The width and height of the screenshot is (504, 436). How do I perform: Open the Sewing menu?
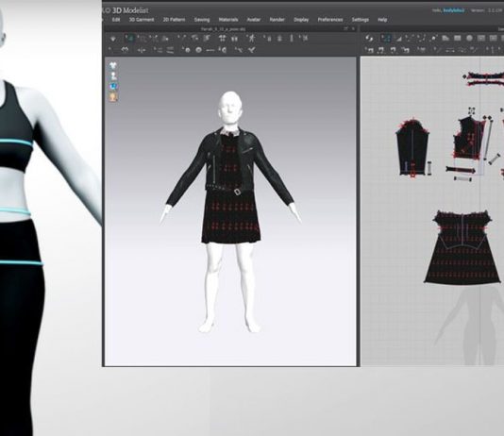pos(202,20)
